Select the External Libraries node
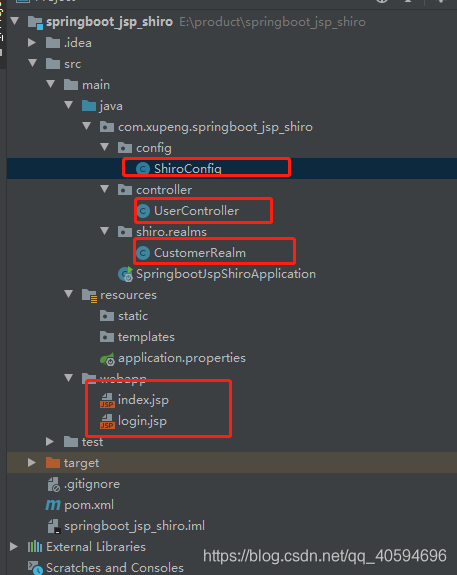The image size is (457, 575). pos(96,547)
